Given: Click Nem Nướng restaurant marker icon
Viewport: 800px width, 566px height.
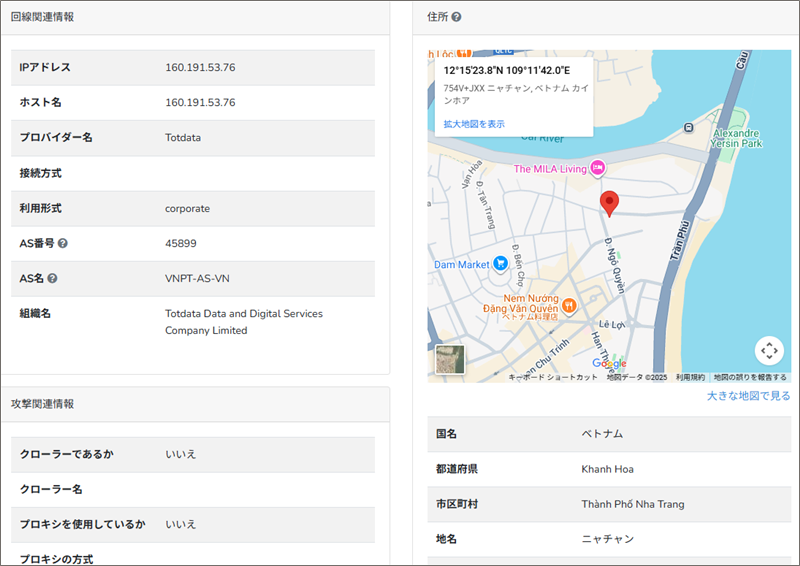Looking at the screenshot, I should (568, 305).
